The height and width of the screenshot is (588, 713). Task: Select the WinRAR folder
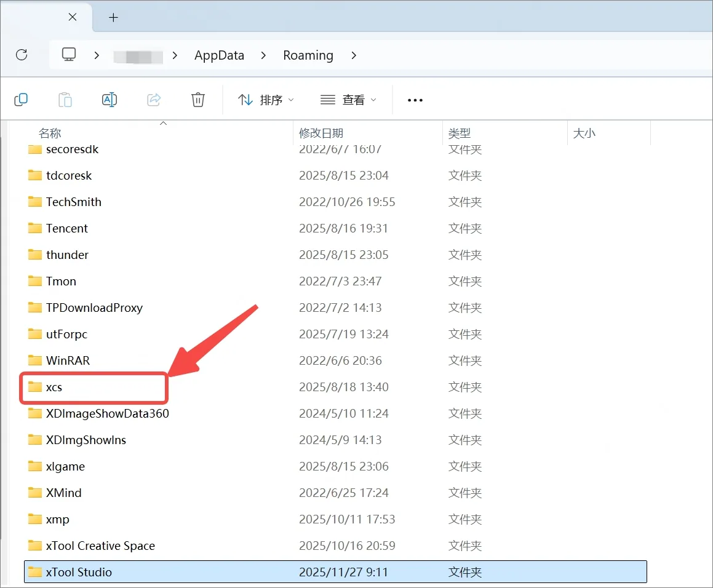(335, 360)
